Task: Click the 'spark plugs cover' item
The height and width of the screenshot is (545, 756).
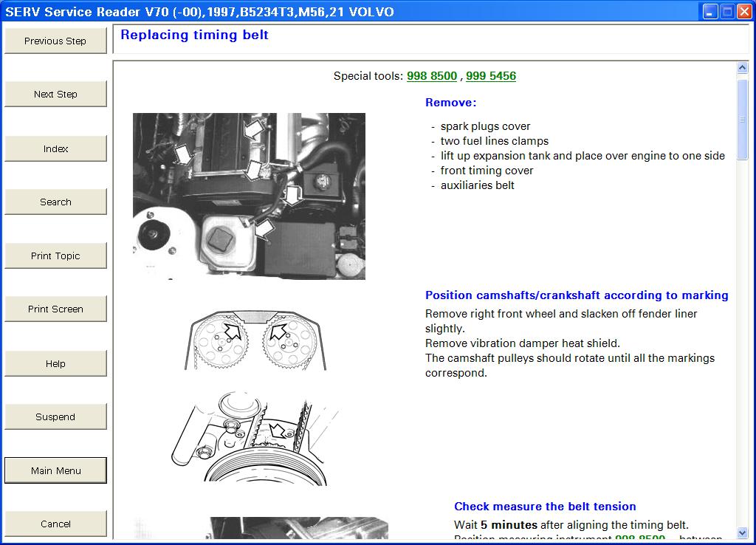Action: click(x=485, y=126)
